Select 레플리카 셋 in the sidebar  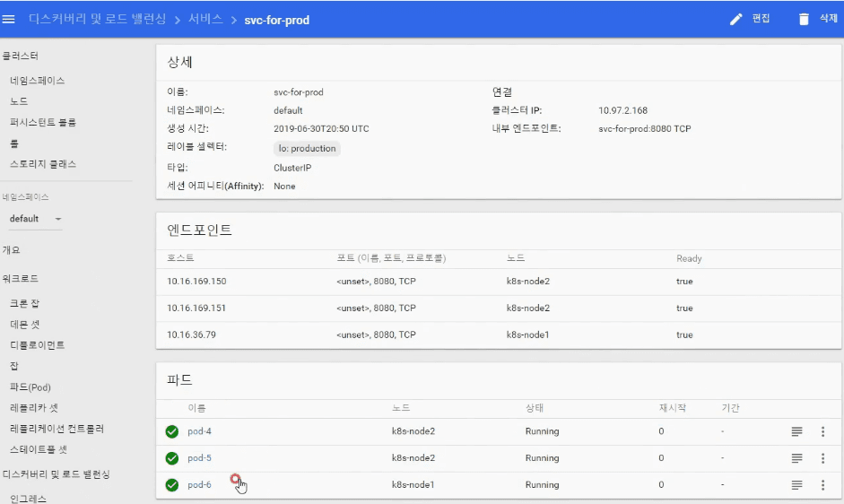34,408
